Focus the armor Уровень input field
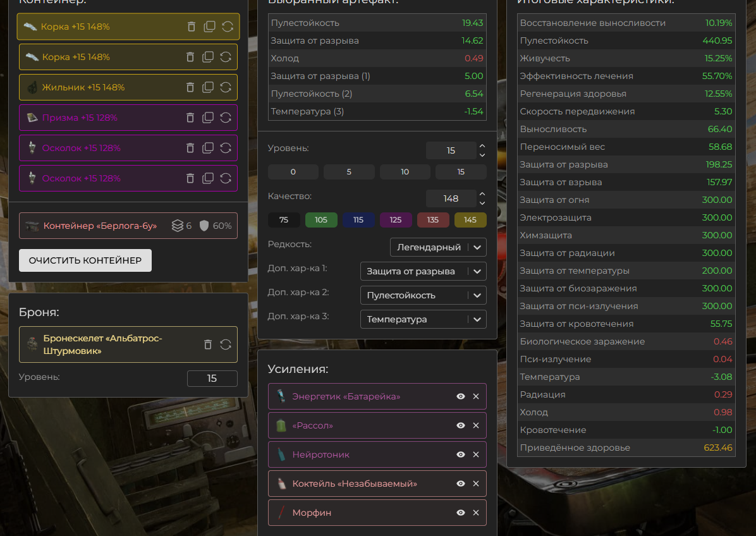 212,379
